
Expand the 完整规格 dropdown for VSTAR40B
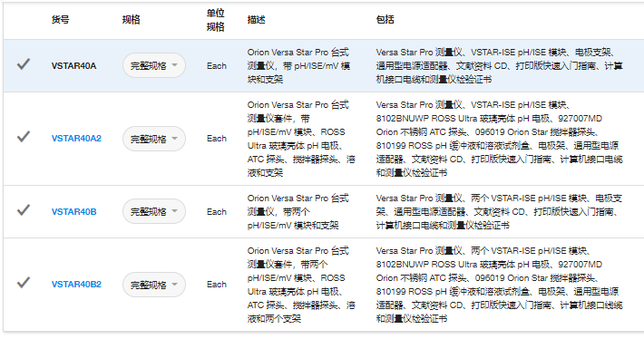click(x=154, y=211)
